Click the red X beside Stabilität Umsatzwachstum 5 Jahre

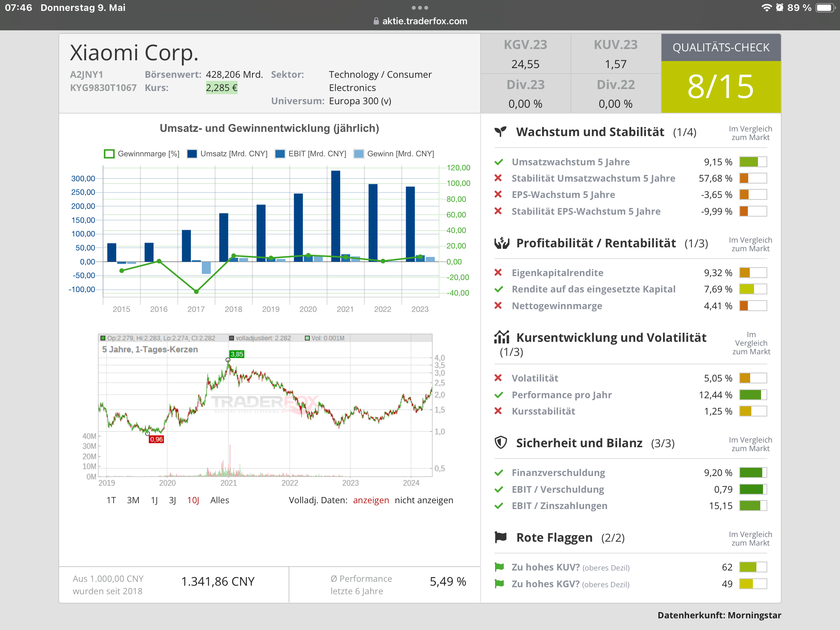tap(498, 178)
